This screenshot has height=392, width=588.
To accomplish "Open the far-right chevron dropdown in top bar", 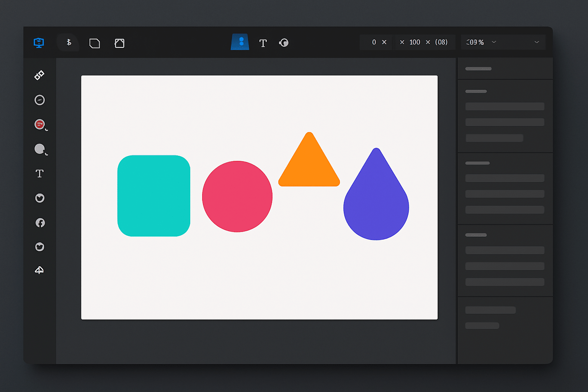I will click(537, 42).
